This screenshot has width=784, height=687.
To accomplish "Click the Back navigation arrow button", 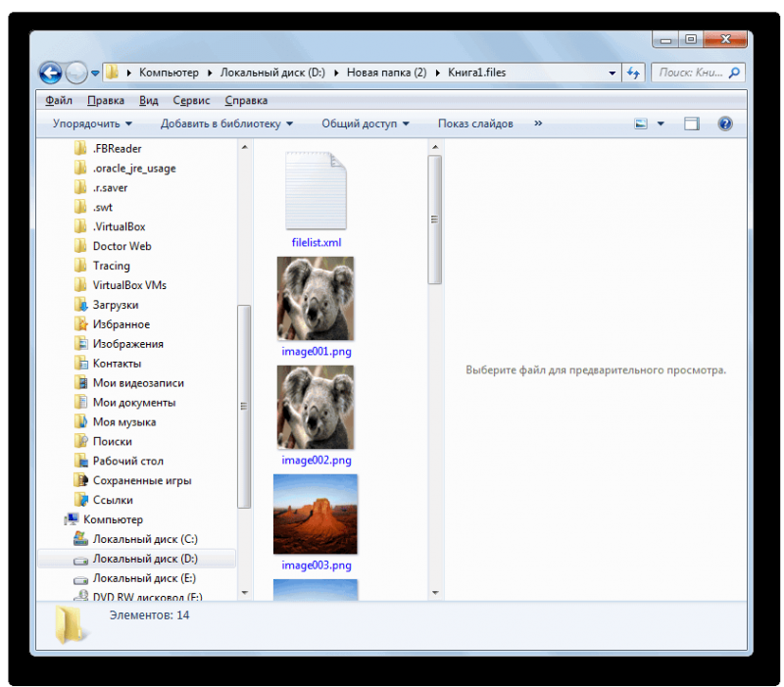I will 51,73.
